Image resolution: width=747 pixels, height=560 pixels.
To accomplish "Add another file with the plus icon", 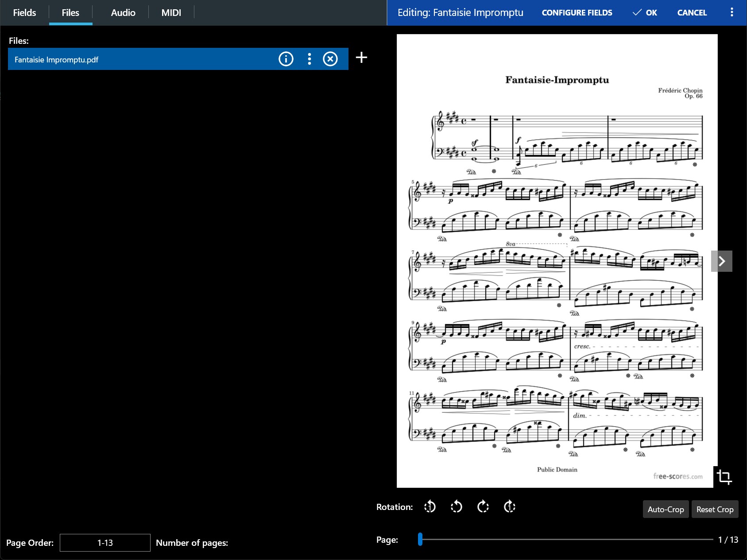I will pos(361,58).
